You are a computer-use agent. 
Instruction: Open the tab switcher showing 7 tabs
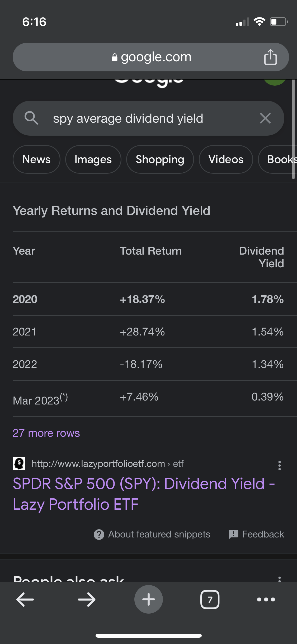point(210,599)
